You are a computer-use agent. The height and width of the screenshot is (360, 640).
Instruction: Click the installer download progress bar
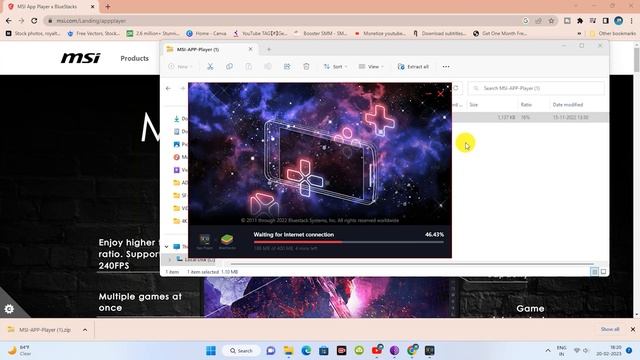[349, 242]
